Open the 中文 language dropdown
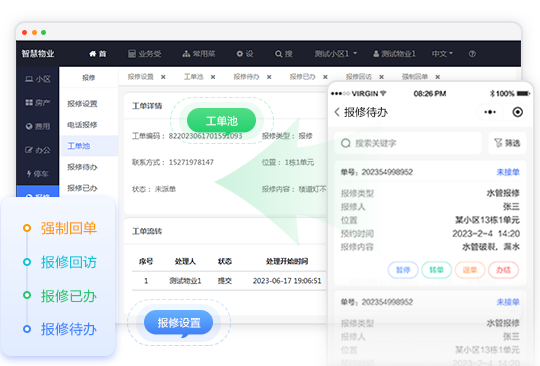This screenshot has height=366, width=540. click(x=442, y=54)
